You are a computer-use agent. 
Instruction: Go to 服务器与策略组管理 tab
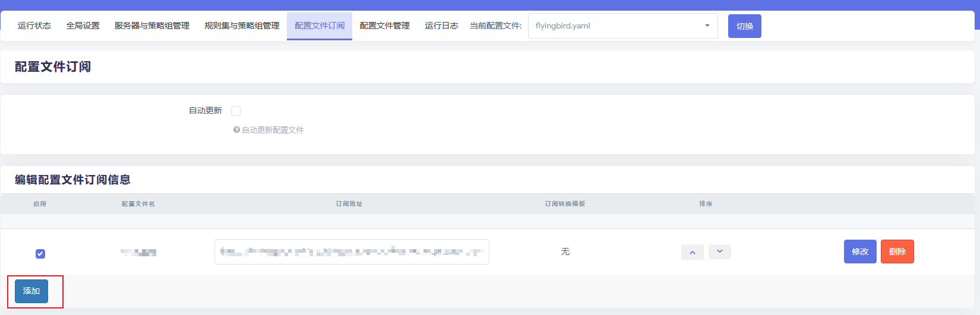point(151,26)
